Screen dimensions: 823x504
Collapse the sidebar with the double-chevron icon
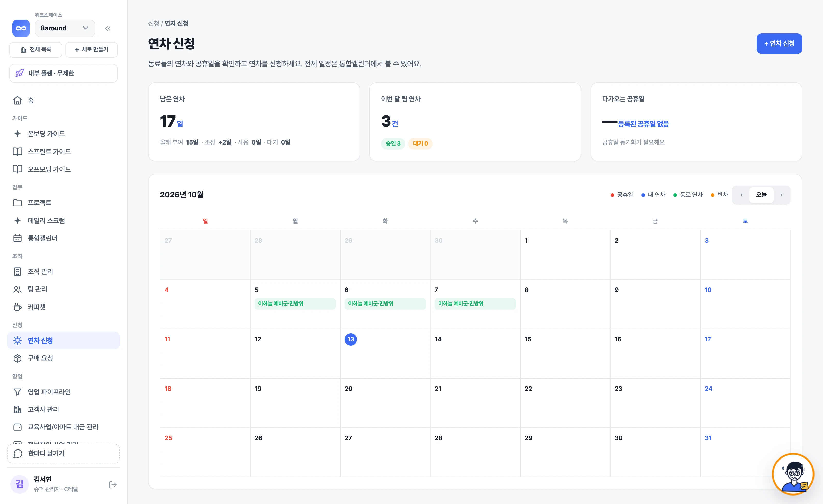pos(108,28)
